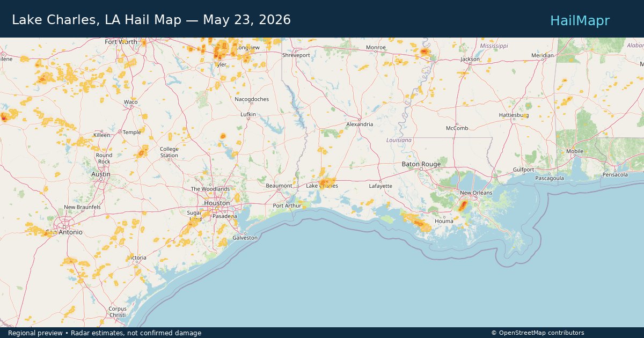Viewport: 644px width, 338px height.
Task: Click the McComb city label
Action: tap(457, 128)
